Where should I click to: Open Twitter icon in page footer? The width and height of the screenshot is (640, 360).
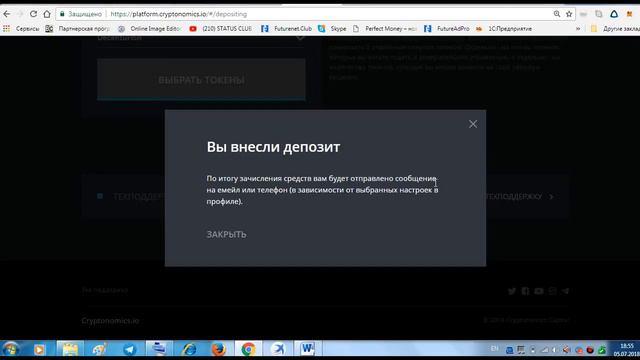pos(512,291)
